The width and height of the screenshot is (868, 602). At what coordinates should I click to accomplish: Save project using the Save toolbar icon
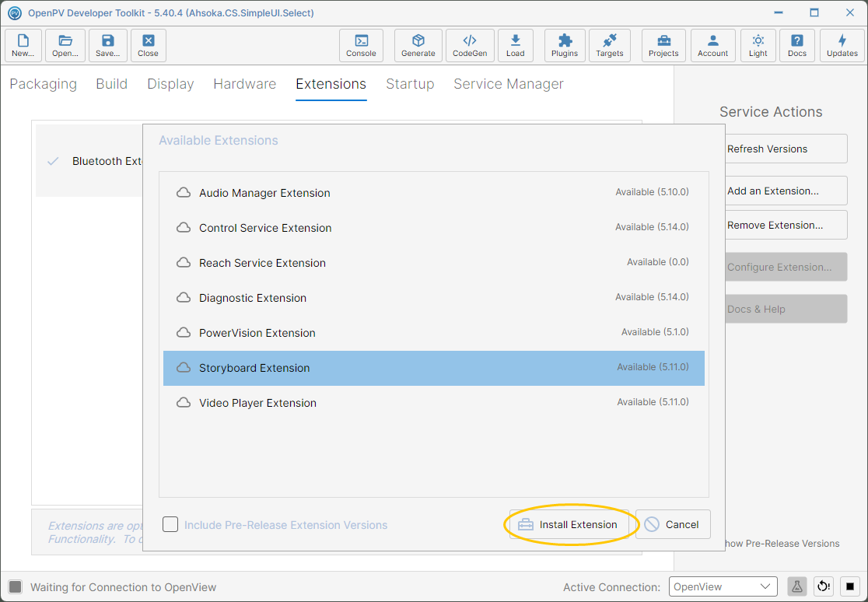point(107,45)
